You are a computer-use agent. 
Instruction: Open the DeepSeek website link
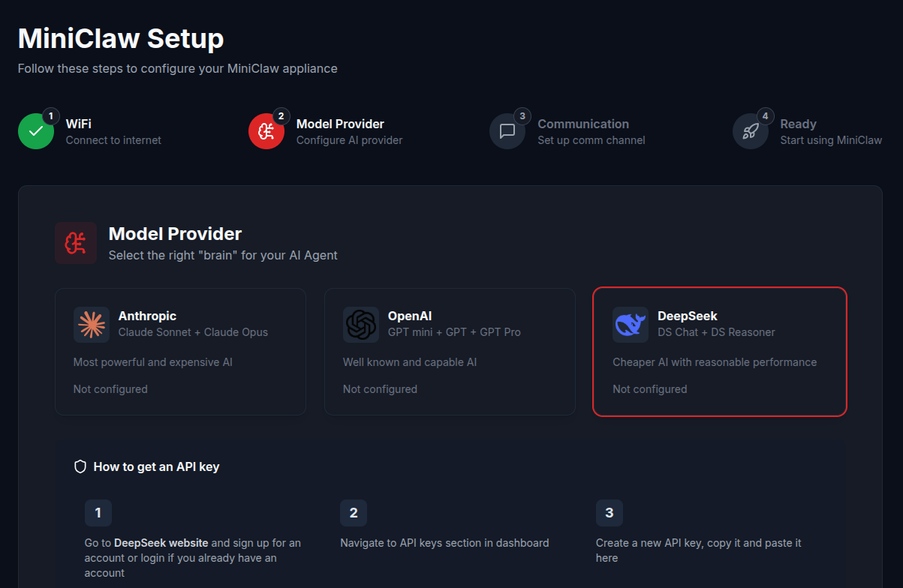(x=161, y=542)
